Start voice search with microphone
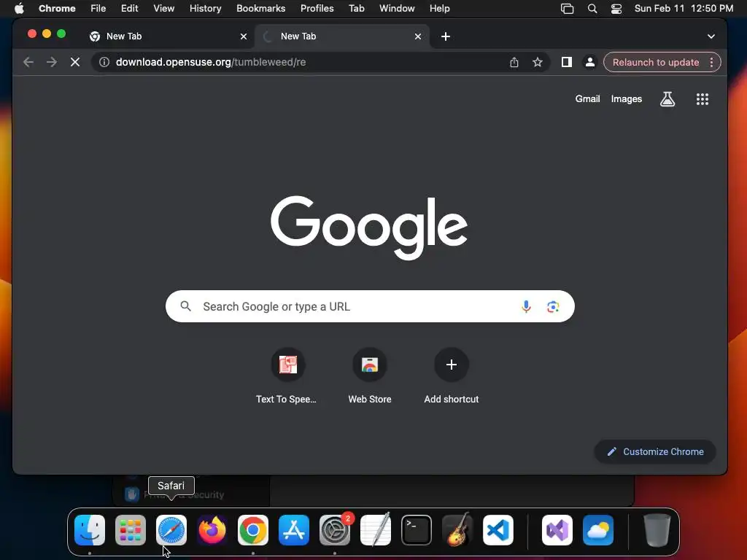Viewport: 747px width, 560px height. [526, 306]
